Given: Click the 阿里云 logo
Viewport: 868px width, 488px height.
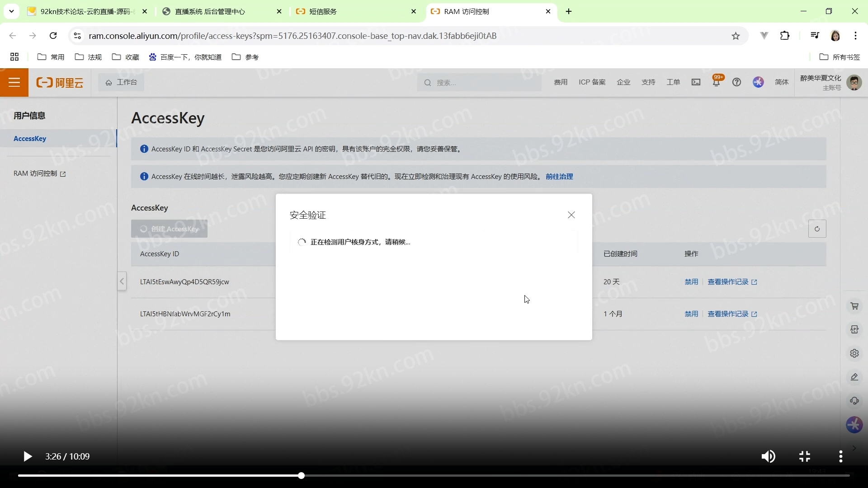Looking at the screenshot, I should coord(60,82).
